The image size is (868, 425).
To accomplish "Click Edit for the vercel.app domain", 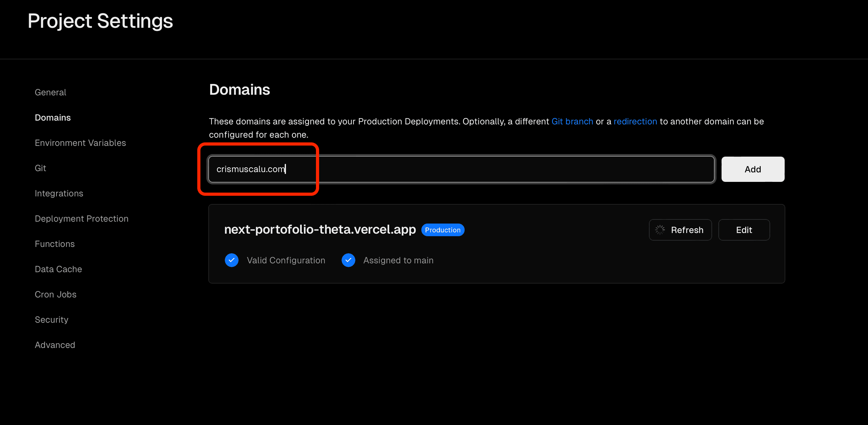I will coord(744,230).
